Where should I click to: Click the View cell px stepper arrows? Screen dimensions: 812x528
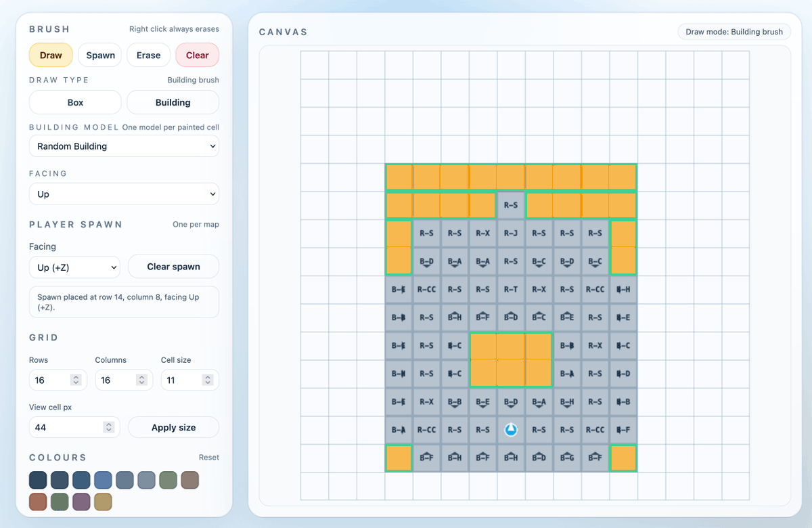pyautogui.click(x=109, y=427)
